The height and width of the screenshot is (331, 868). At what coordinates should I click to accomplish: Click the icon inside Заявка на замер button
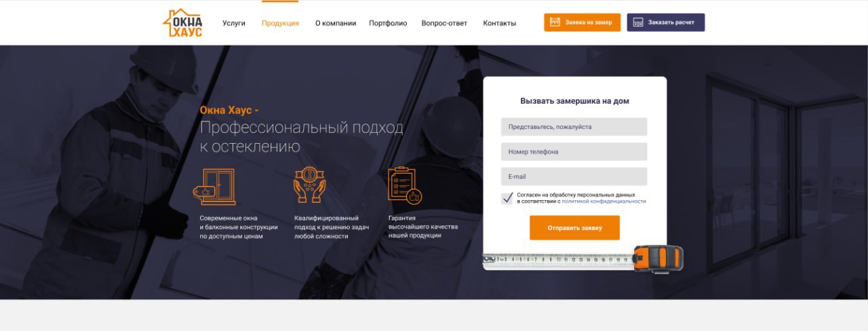pyautogui.click(x=555, y=22)
